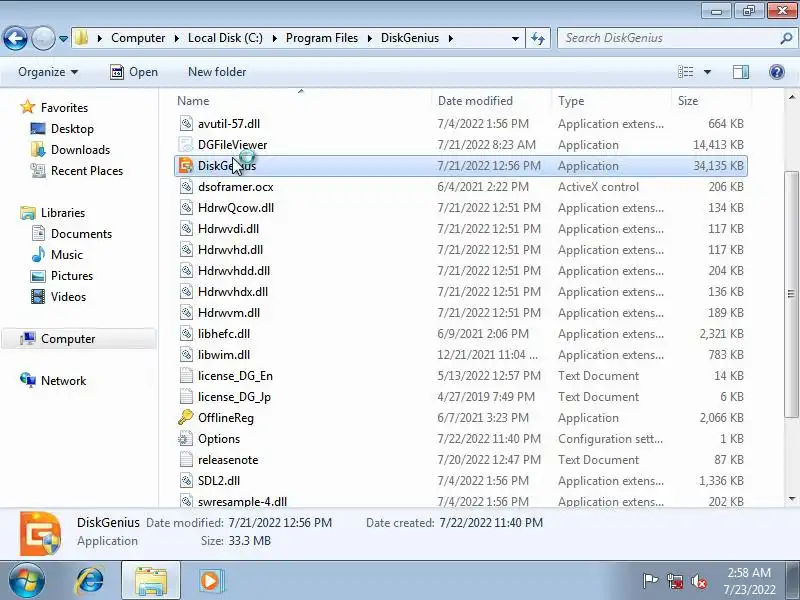Select the dsoframer.ocx file icon
The image size is (800, 600).
click(186, 187)
